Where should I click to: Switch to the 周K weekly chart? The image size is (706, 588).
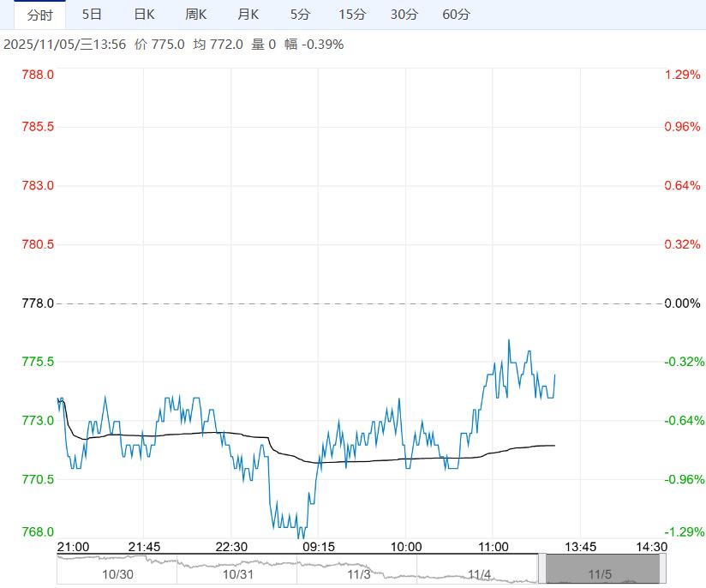coord(196,15)
